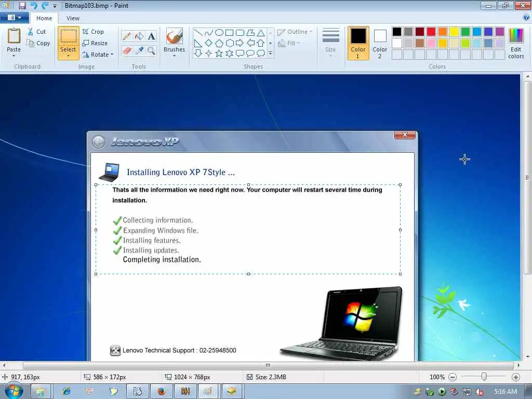Screen dimensions: 532x399
Task: Choose the Oval shape
Action: click(x=219, y=33)
